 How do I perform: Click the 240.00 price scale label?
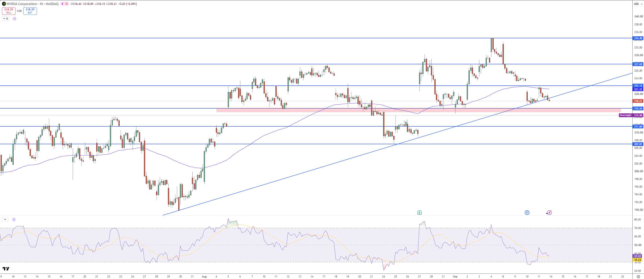tap(638, 17)
